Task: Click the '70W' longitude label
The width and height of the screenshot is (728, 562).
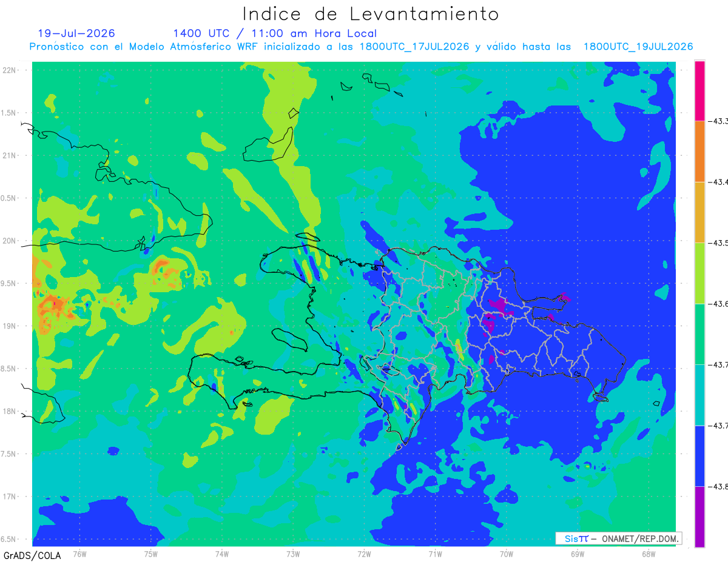Action: click(507, 554)
